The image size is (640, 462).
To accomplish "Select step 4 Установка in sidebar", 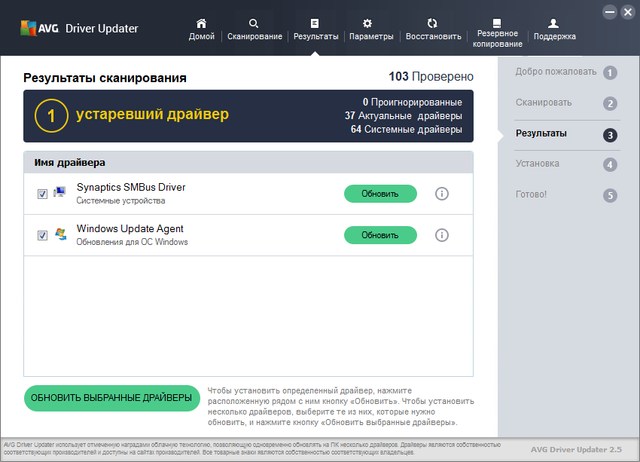I will (x=566, y=164).
